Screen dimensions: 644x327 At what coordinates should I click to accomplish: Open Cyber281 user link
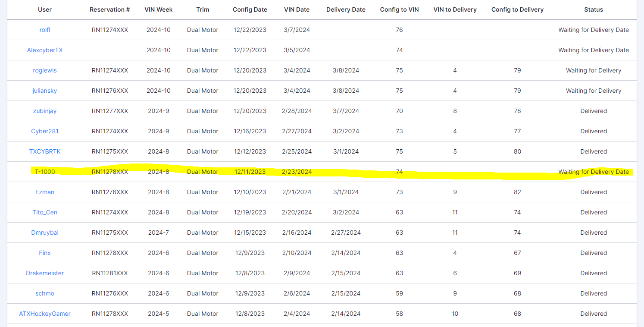(45, 131)
